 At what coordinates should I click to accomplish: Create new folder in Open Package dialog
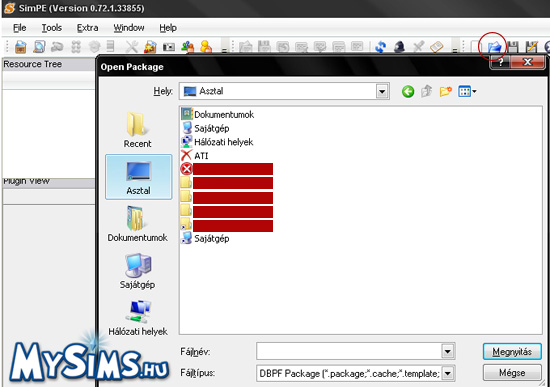(x=445, y=92)
